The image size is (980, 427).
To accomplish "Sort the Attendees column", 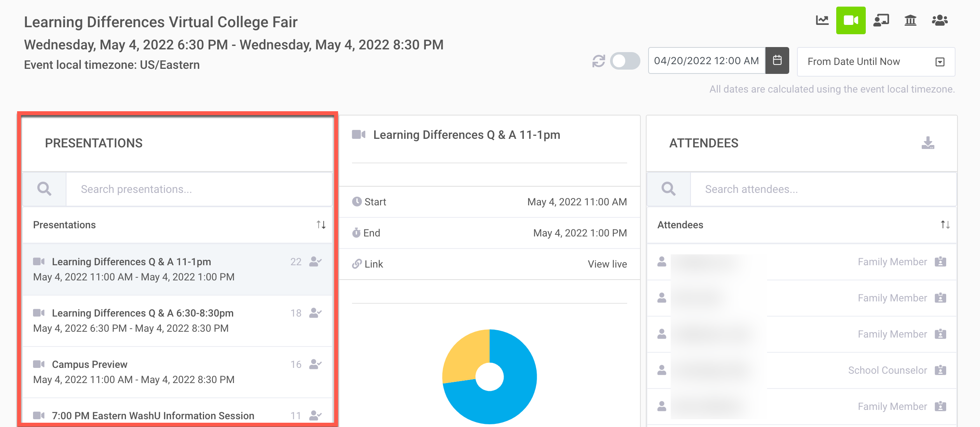I will [945, 225].
